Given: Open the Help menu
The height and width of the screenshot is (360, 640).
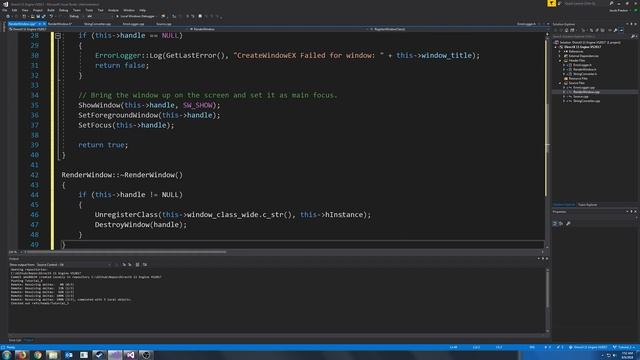Looking at the screenshot, I should click(142, 10).
